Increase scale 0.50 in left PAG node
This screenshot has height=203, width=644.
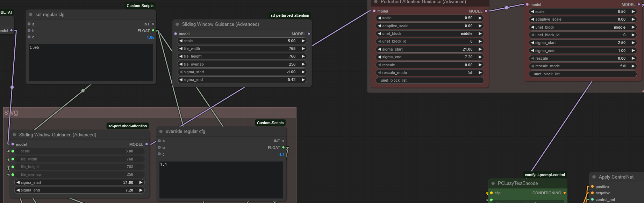480,18
